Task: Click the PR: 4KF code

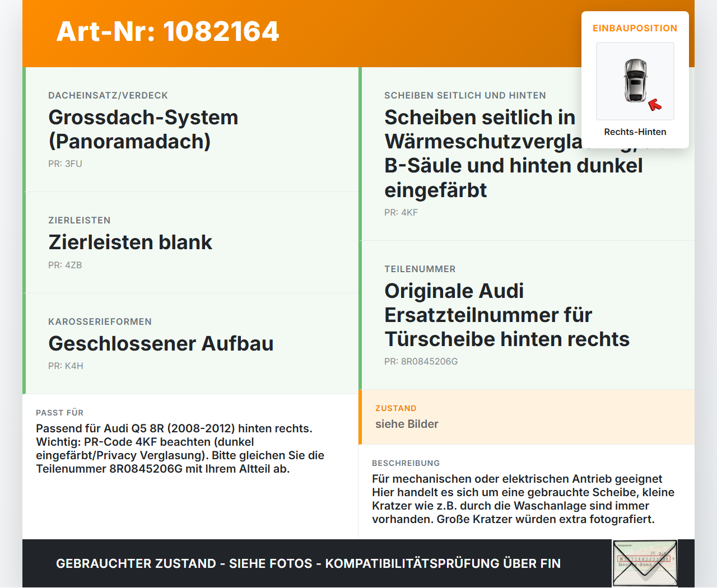Action: point(401,212)
